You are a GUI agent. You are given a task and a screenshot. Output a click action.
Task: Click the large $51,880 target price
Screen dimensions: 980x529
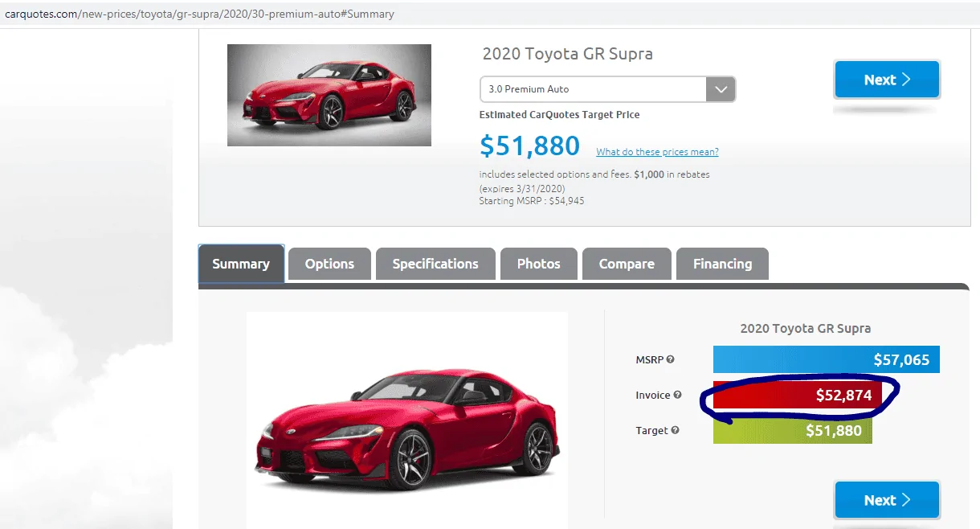pyautogui.click(x=529, y=146)
